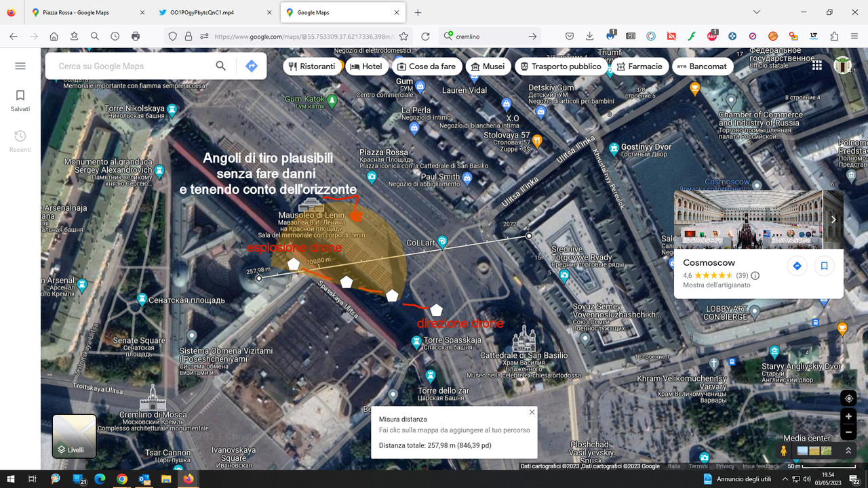Open the Firefox home page
Image resolution: width=868 pixels, height=488 pixels.
[x=54, y=37]
